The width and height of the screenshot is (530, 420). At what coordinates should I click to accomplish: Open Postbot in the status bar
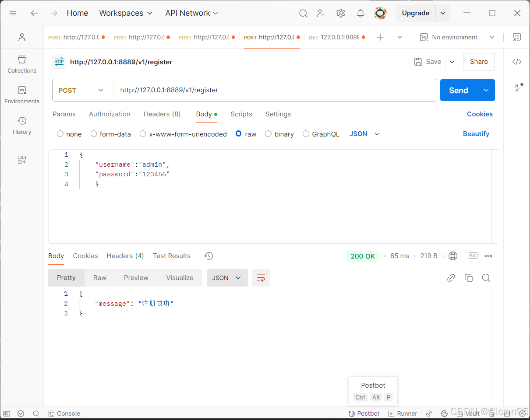pyautogui.click(x=364, y=413)
